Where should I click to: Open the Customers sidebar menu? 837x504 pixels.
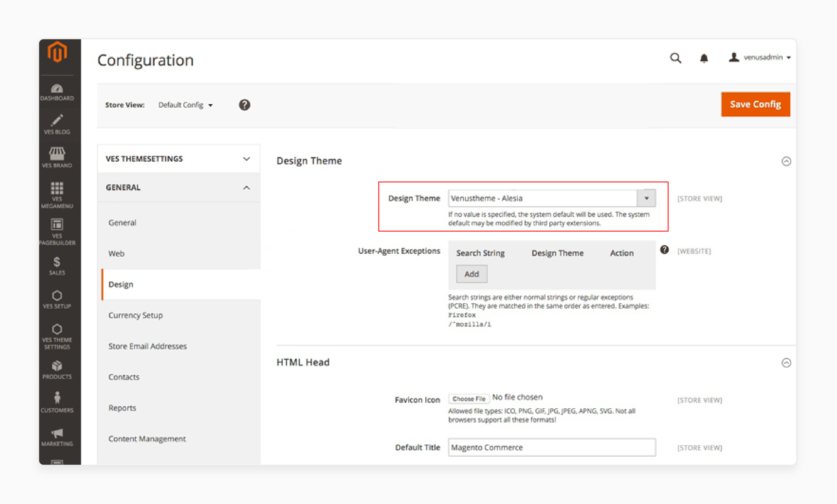[x=57, y=402]
